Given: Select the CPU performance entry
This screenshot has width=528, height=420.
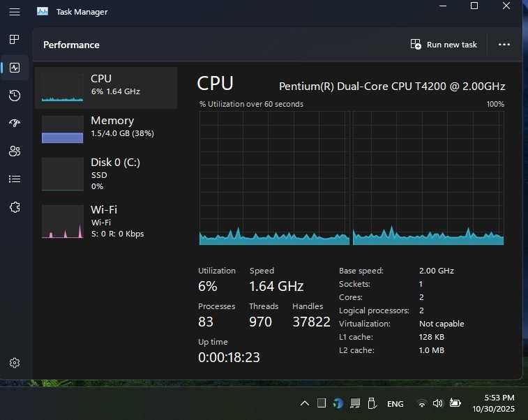Looking at the screenshot, I should tap(106, 88).
